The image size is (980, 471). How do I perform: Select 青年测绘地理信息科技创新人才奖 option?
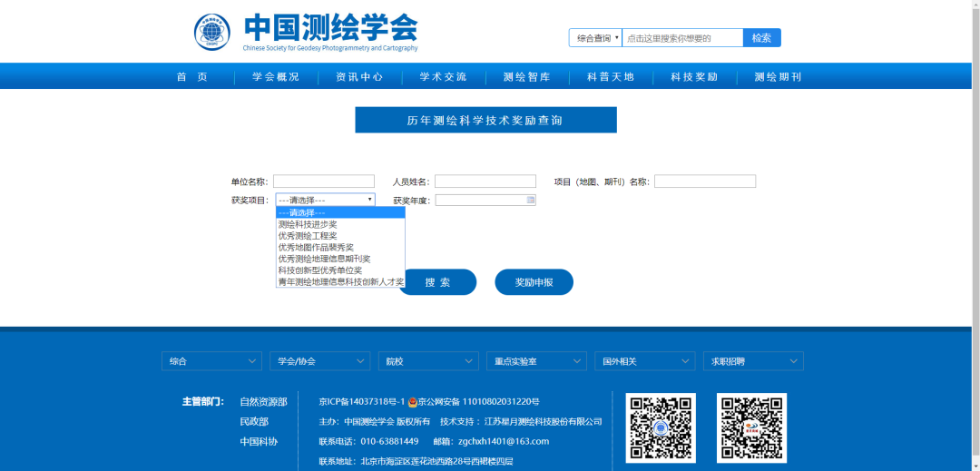coord(340,282)
